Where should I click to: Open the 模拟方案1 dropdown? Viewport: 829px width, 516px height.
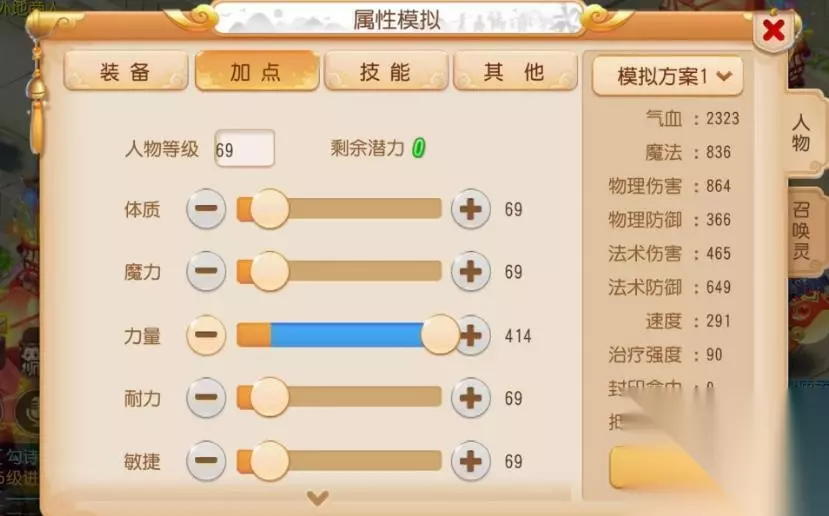(667, 76)
